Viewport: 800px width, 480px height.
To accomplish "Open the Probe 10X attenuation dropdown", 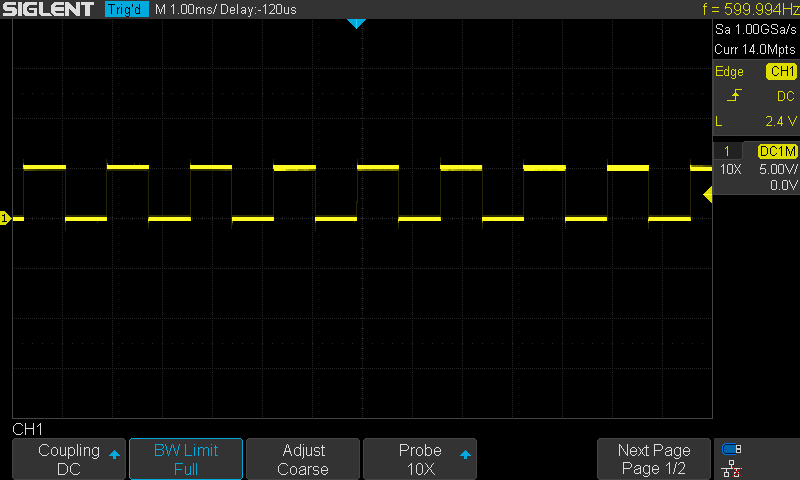I will point(419,459).
